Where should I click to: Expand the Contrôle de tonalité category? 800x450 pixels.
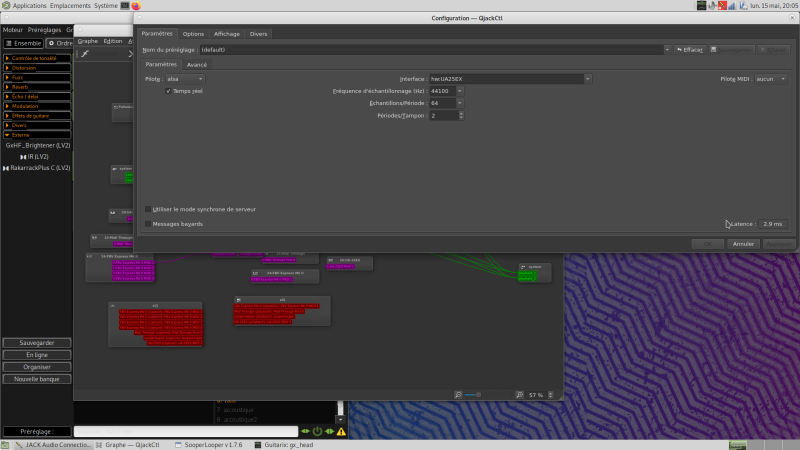coord(37,58)
